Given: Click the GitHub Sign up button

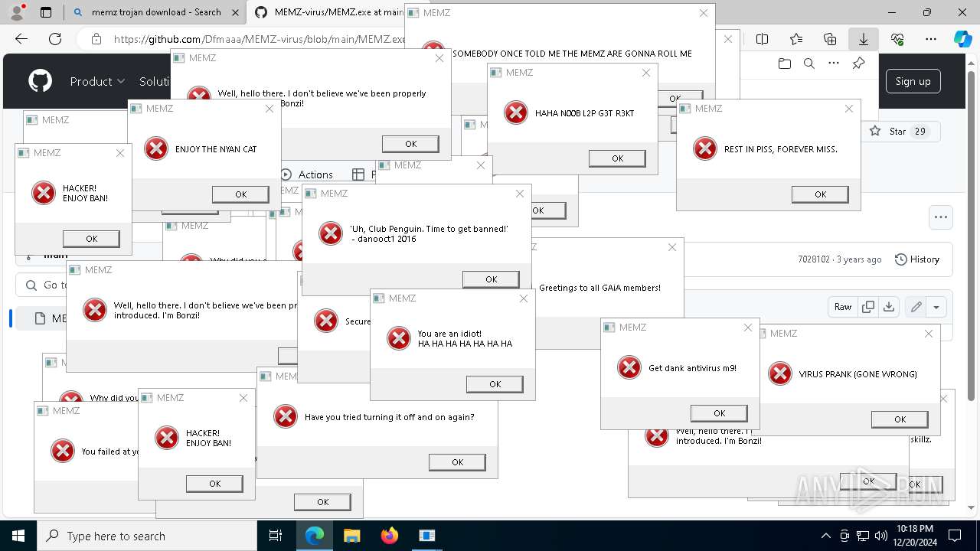Looking at the screenshot, I should [x=913, y=81].
